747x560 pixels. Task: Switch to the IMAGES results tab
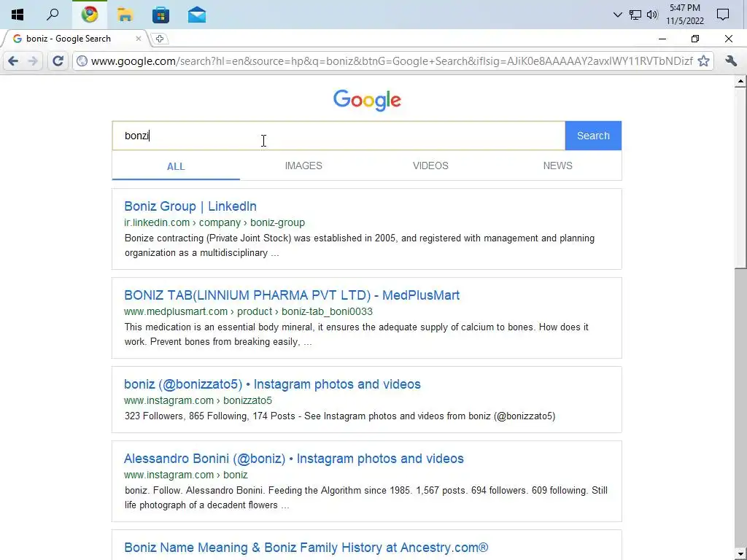(x=303, y=166)
